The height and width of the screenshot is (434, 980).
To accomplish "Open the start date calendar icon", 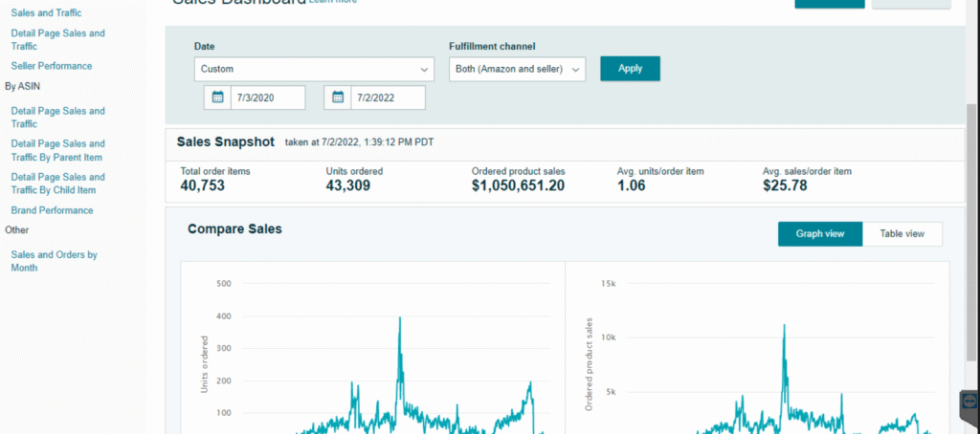I will point(217,98).
